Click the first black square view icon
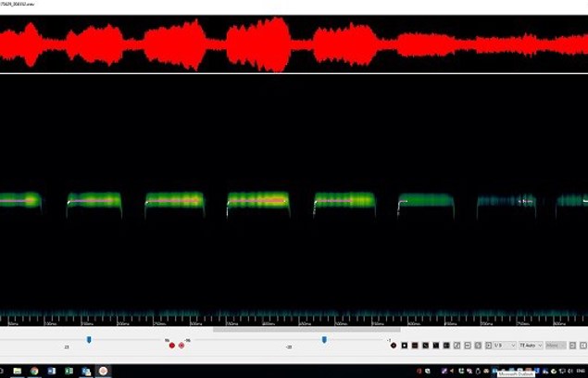Image resolution: width=588 pixels, height=378 pixels. (404, 346)
